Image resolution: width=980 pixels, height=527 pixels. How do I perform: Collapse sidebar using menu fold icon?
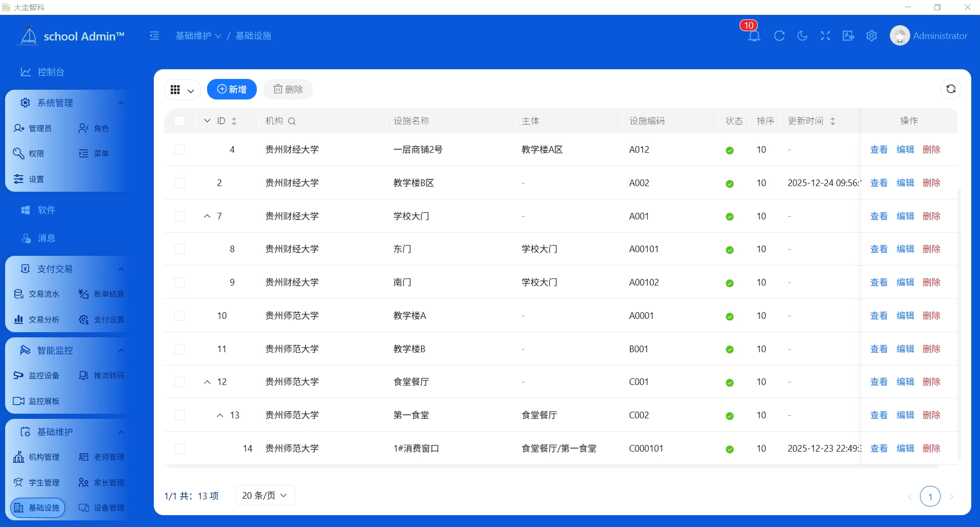154,36
